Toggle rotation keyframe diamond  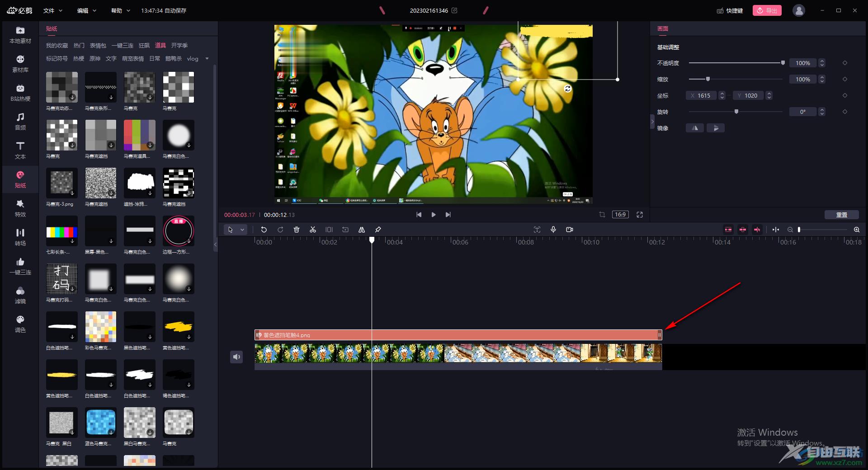coord(845,112)
